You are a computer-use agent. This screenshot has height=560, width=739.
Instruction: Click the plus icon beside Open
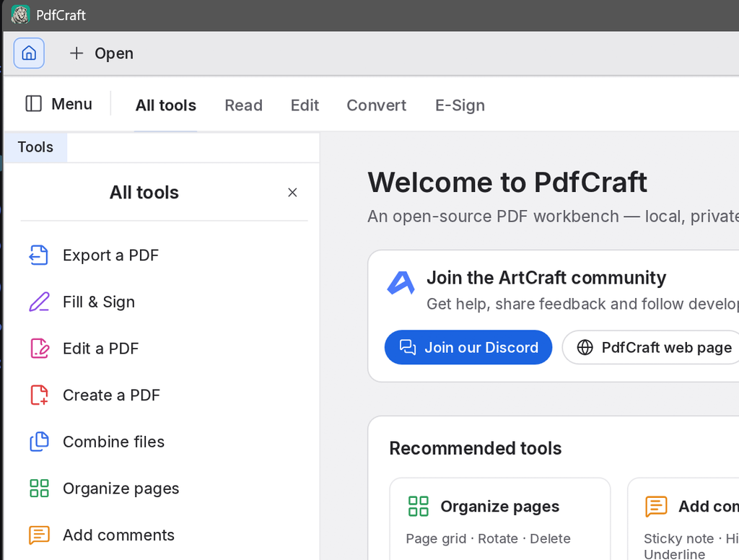click(x=76, y=53)
